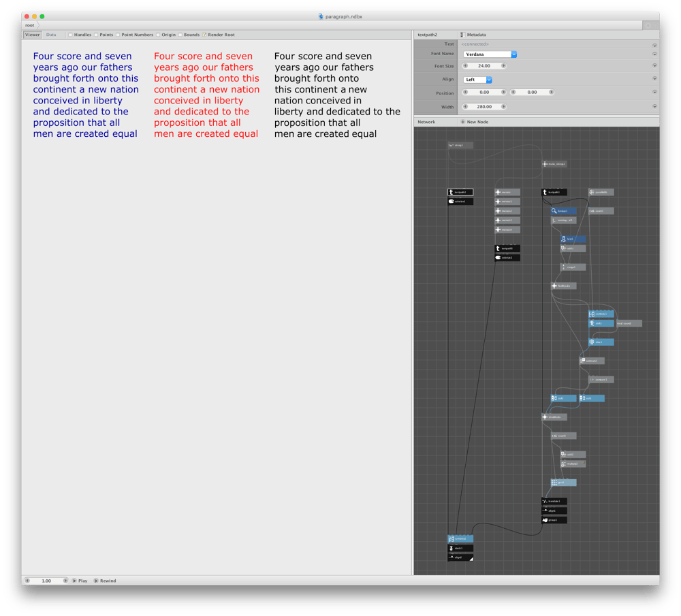Screen dimensions: 681x616
Task: Select the group1 node
Action: tap(554, 519)
